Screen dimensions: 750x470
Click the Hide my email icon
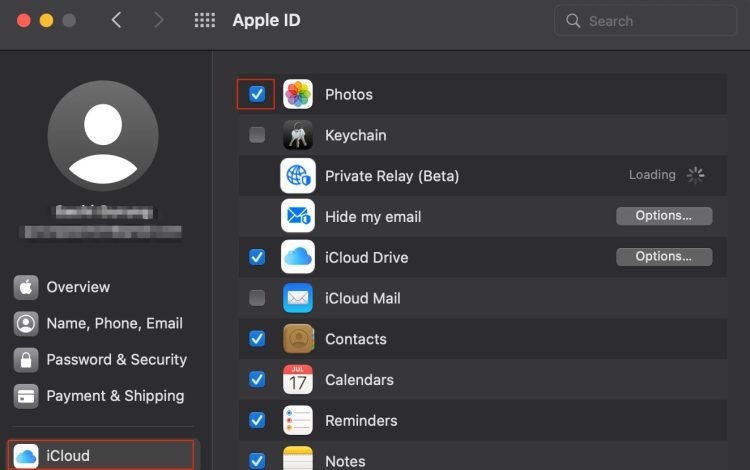click(298, 216)
